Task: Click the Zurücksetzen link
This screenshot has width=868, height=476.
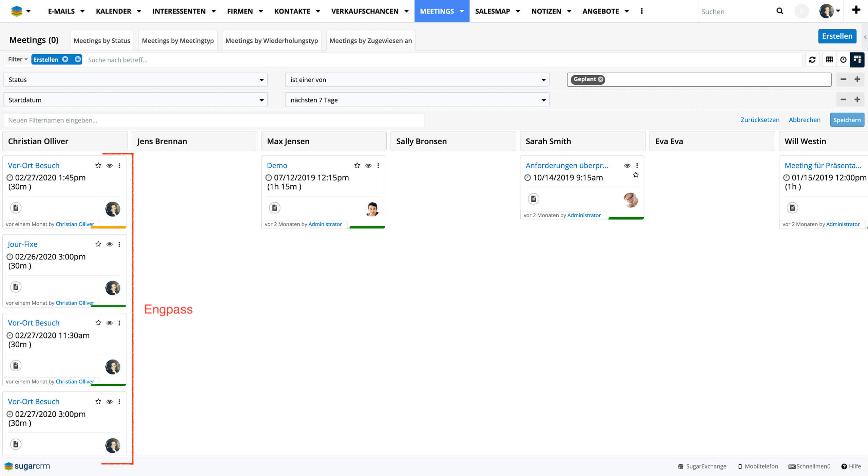Action: [760, 120]
